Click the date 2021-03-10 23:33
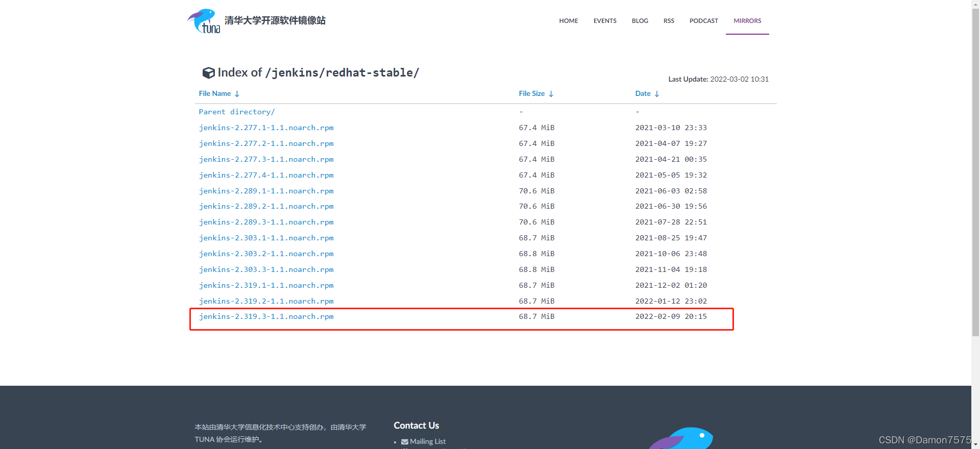 click(671, 128)
